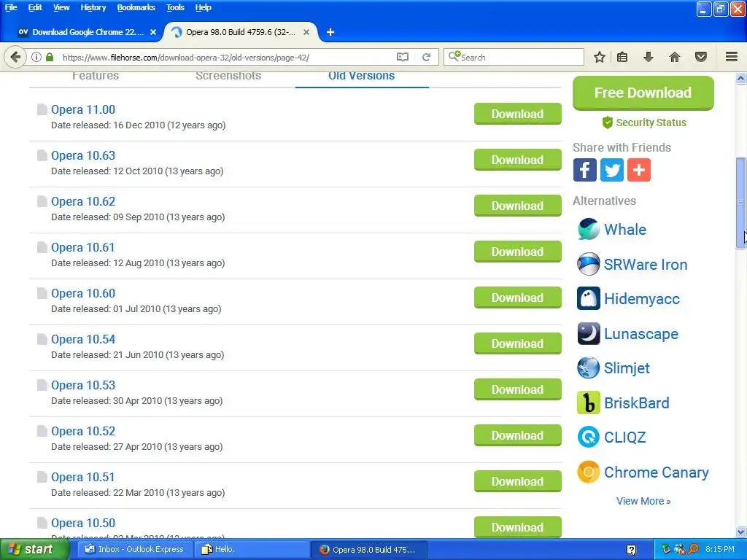747x560 pixels.
Task: Close the Opera 98.0 Build tab
Action: click(x=306, y=32)
